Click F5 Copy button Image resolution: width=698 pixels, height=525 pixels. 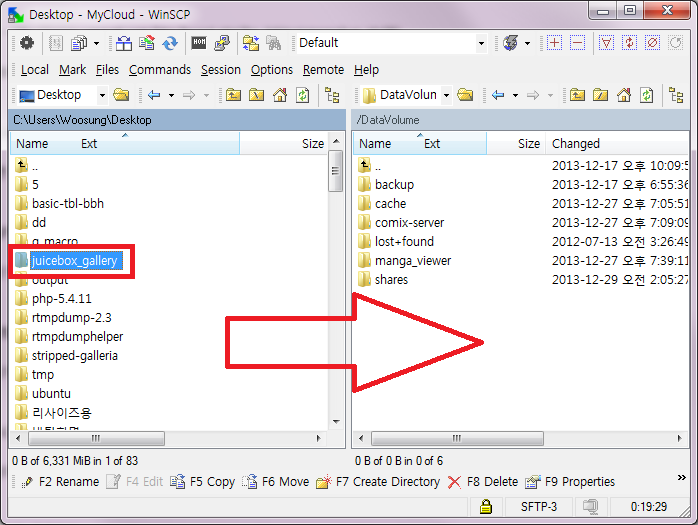[203, 482]
